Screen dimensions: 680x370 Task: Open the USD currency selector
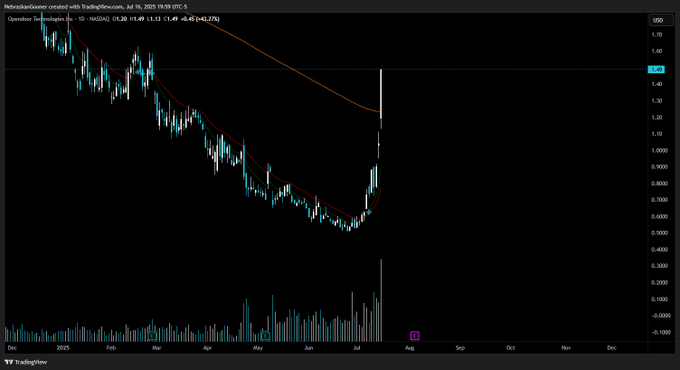[658, 20]
